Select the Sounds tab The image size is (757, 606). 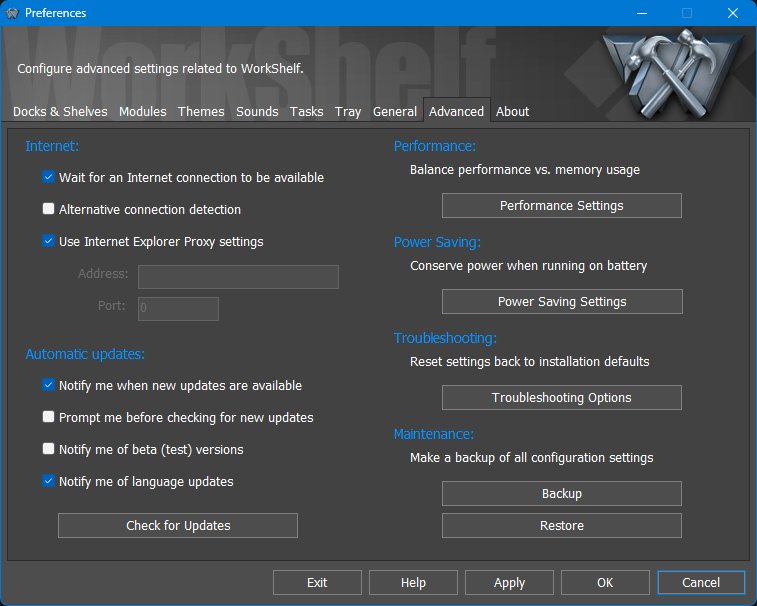pyautogui.click(x=257, y=112)
